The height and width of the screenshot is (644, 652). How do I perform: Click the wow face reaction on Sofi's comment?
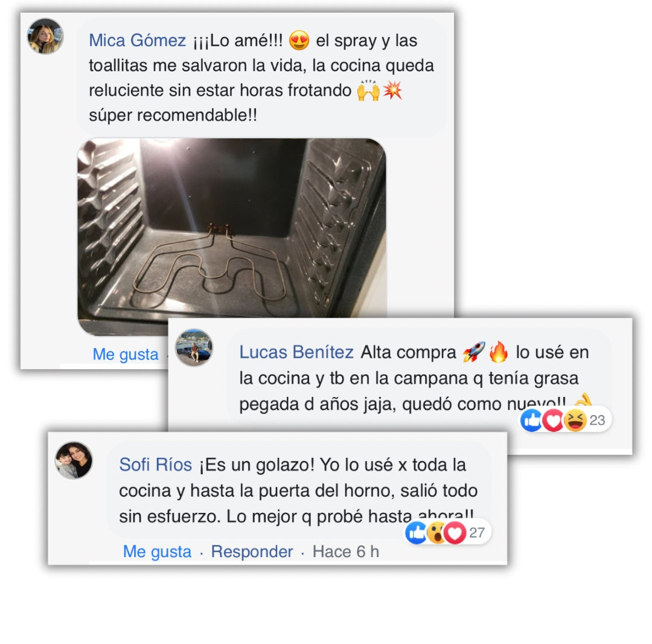(436, 532)
